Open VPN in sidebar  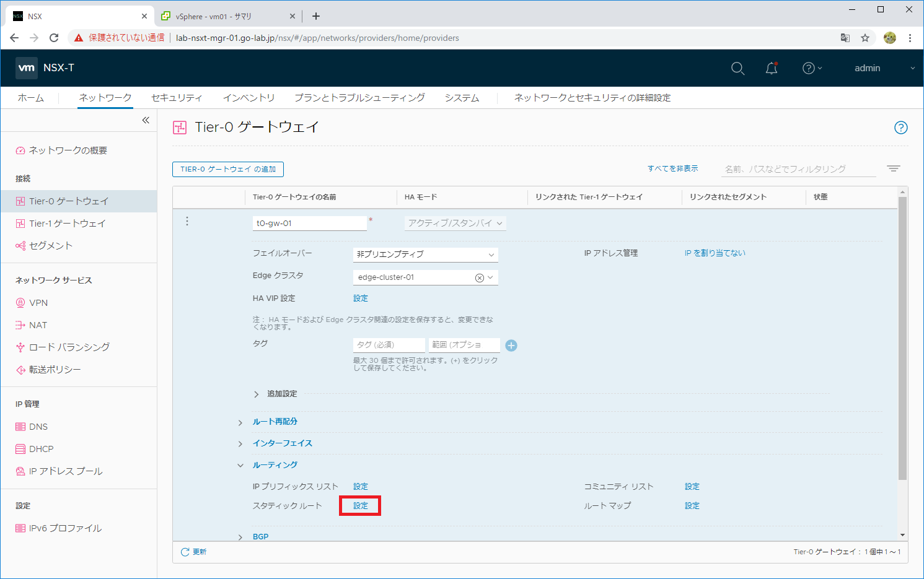point(38,303)
